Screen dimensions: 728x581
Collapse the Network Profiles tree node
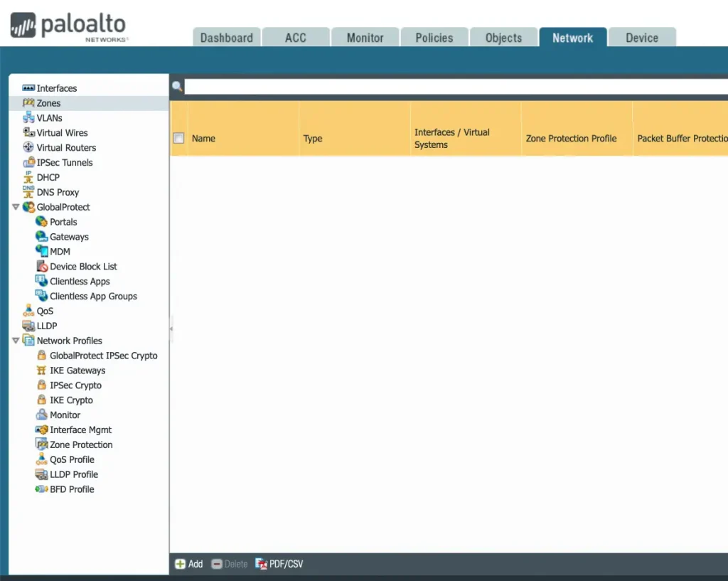pos(16,341)
